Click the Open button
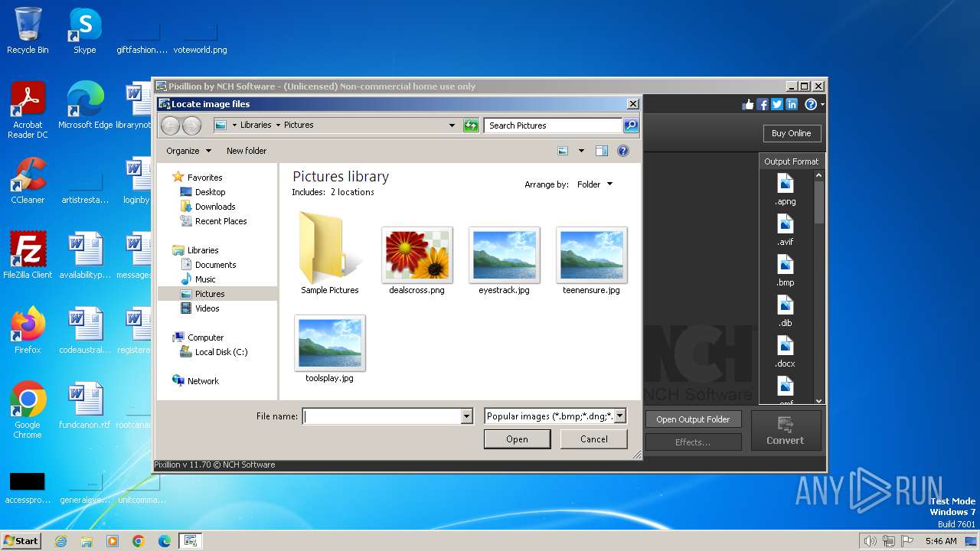This screenshot has height=551, width=980. [517, 439]
